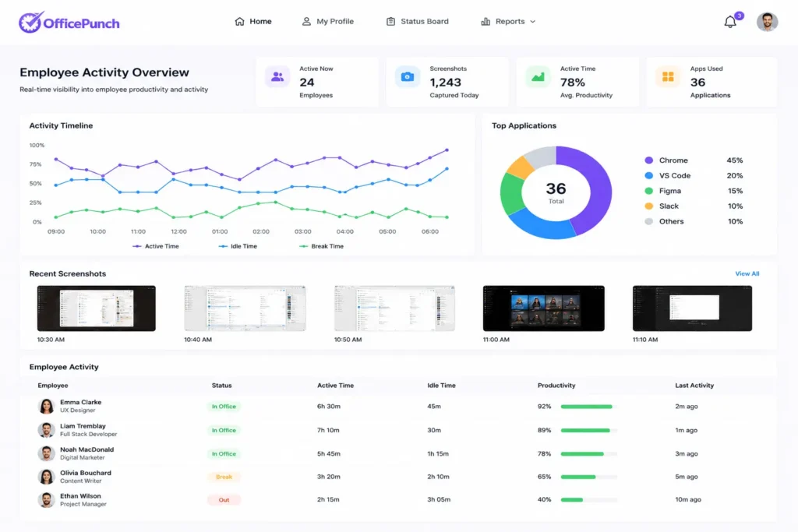Click Liam Tremblay's In Office badge
798x532 pixels.
[224, 430]
